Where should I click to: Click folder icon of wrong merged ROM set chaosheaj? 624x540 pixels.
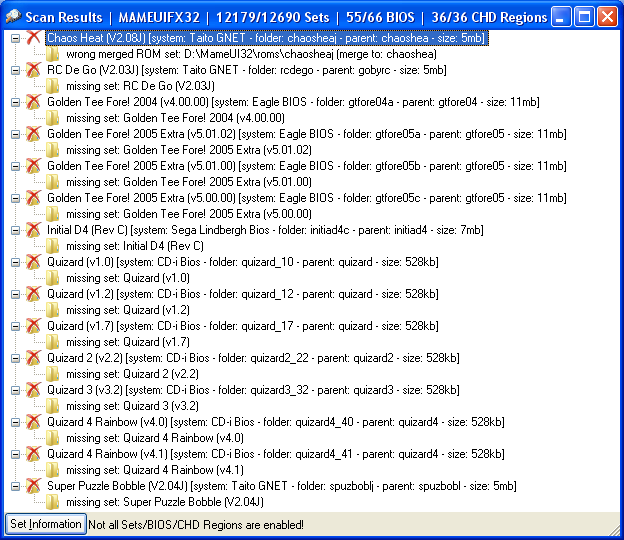click(53, 54)
